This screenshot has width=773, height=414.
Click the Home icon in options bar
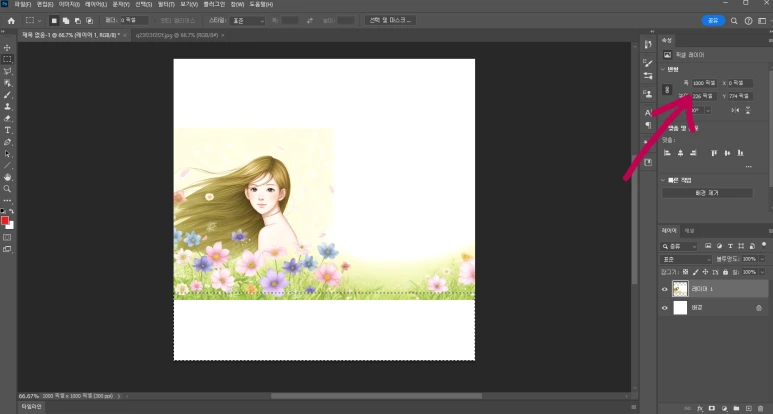(x=10, y=20)
